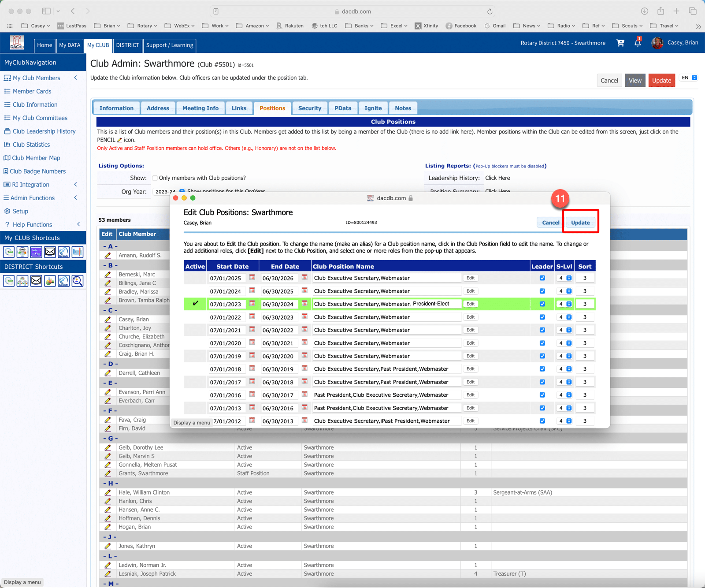Open S-Lvl dropdown for 07/01/2023 row
The height and width of the screenshot is (588, 705).
(x=564, y=304)
